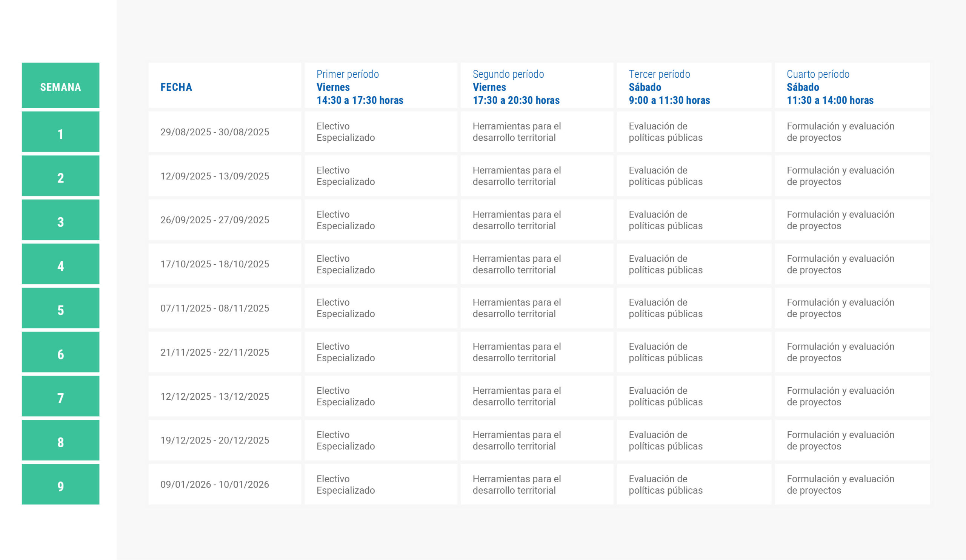Viewport: 966px width, 560px height.
Task: Click Electivo Especializado in 29/08/2025 row
Action: tap(381, 132)
